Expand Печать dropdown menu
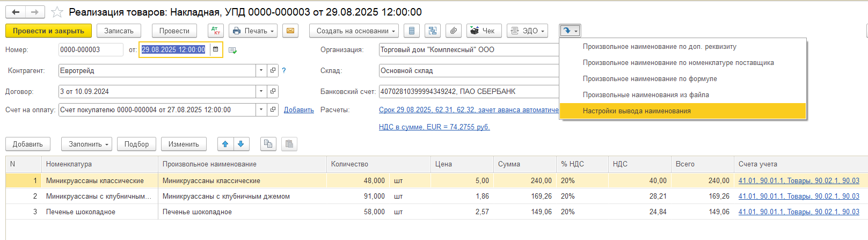Screen dimensions: 868x240 coord(253,31)
